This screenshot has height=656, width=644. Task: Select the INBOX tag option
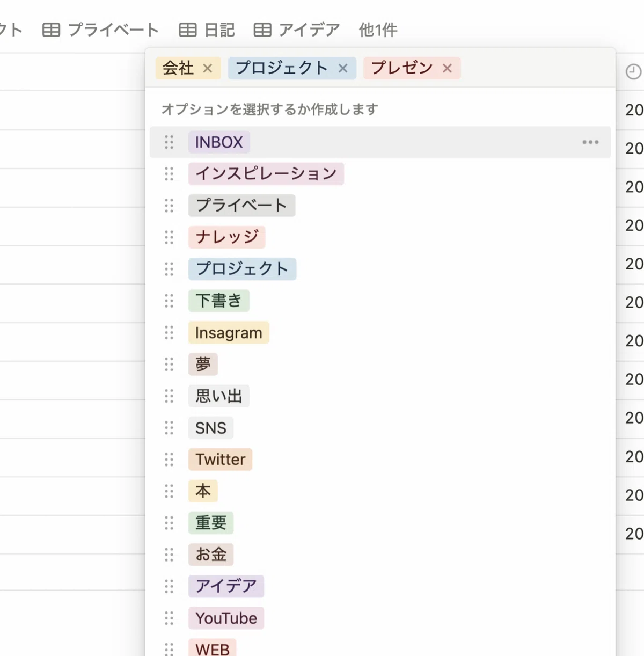click(x=219, y=142)
